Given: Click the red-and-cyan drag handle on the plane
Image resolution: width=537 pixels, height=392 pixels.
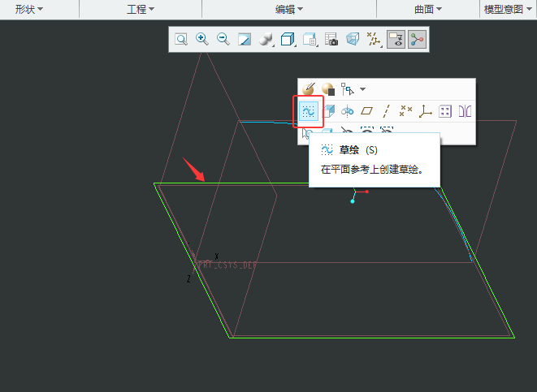Looking at the screenshot, I should (x=359, y=196).
